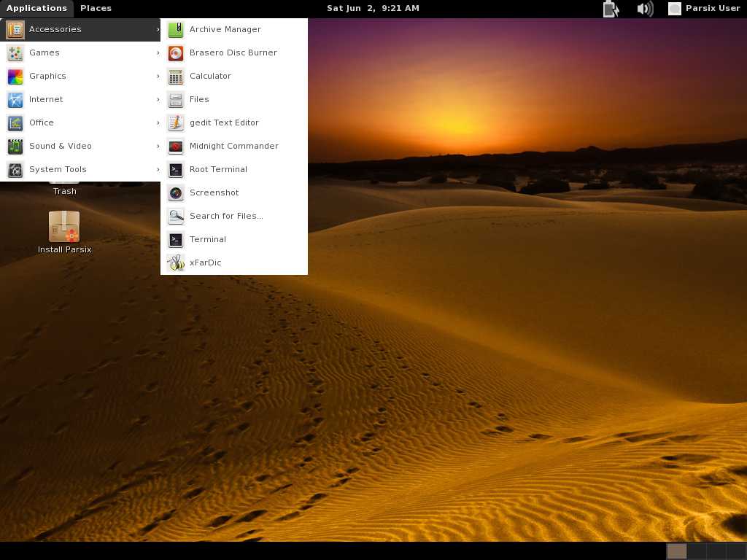Open the Calculator app icon

tap(176, 77)
